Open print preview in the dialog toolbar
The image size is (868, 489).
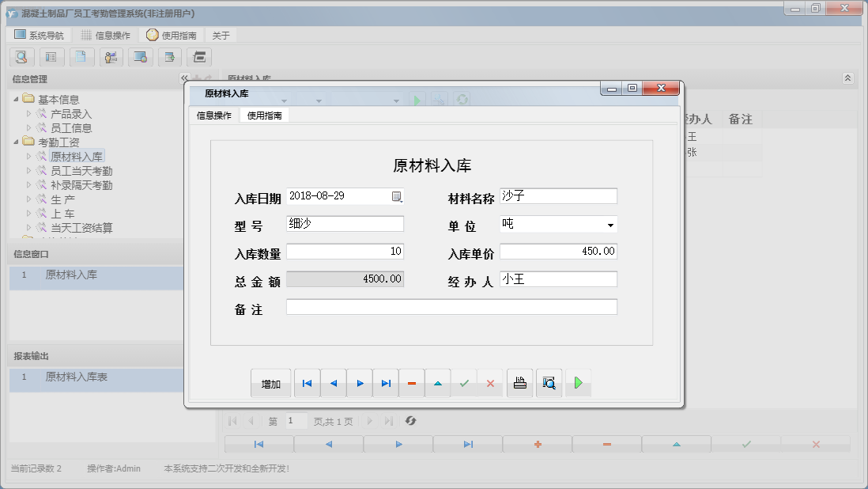(549, 382)
